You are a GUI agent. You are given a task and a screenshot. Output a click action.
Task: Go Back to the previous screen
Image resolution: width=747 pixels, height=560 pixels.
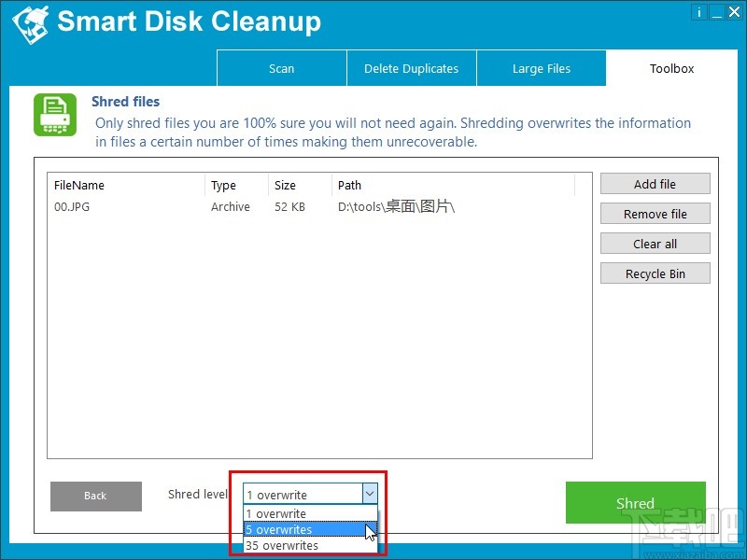[x=96, y=497]
